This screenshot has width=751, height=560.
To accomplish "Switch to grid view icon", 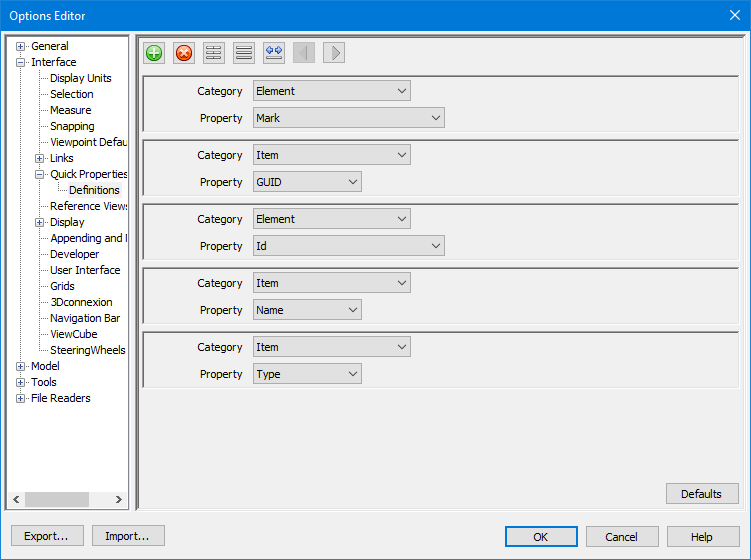I will (x=214, y=53).
